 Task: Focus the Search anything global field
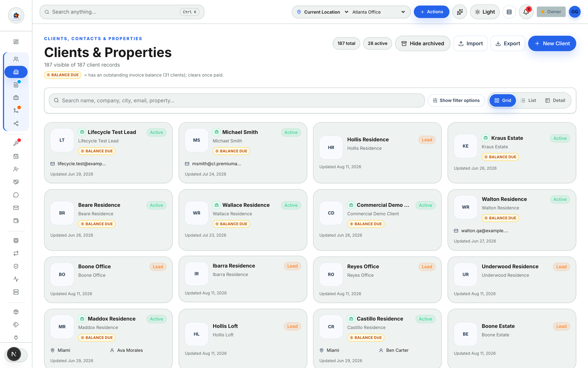122,12
